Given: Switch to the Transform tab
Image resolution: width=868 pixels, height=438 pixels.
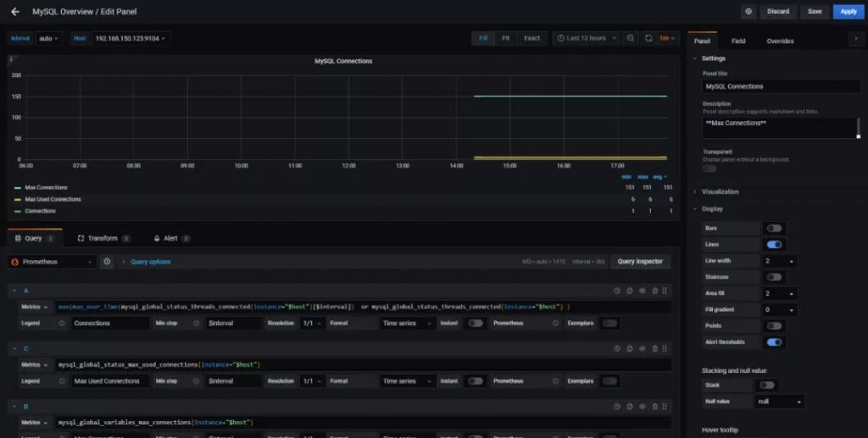Looking at the screenshot, I should click(x=103, y=238).
